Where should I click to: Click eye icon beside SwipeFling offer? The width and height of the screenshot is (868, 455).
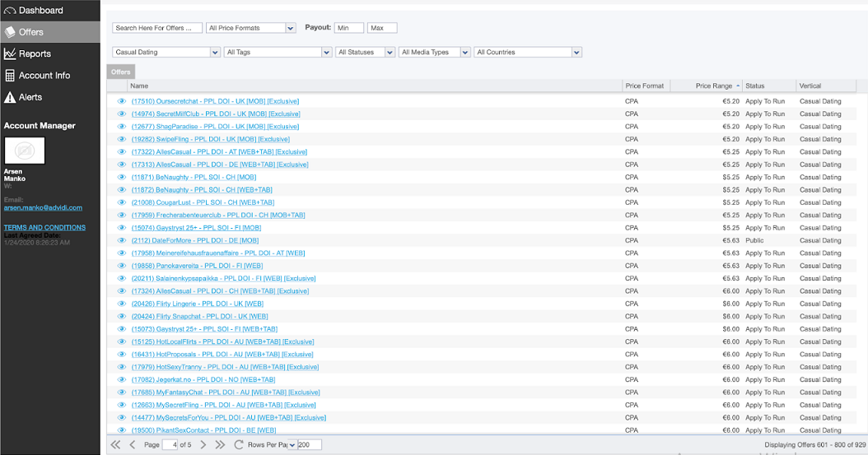pos(121,139)
